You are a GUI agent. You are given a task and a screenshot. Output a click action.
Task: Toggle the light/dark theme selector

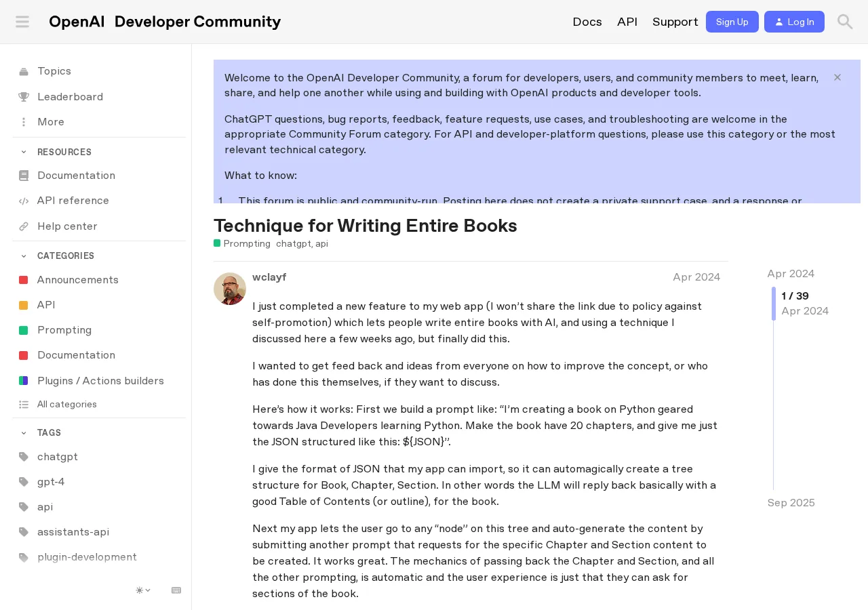(143, 590)
